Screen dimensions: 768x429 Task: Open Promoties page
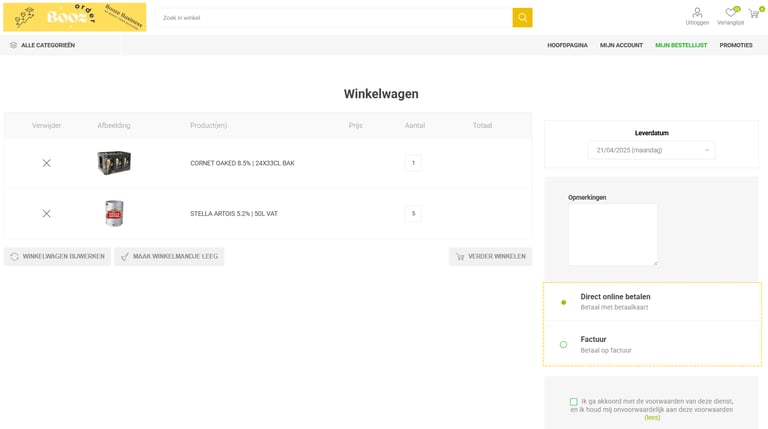736,45
